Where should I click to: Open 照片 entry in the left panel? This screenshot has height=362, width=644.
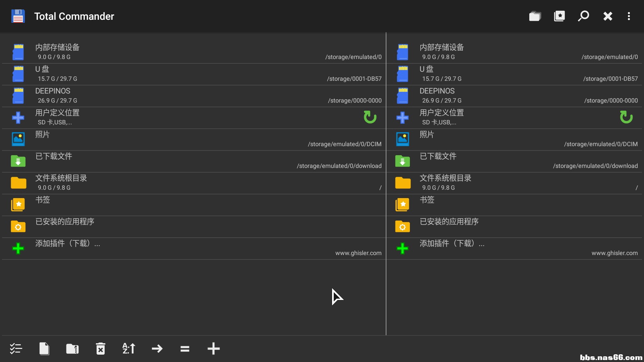point(194,139)
